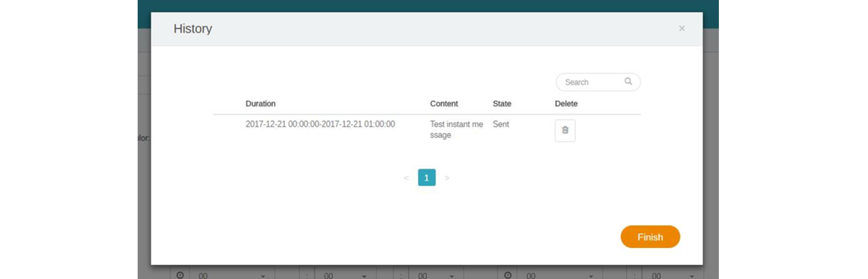Click the Sent state of the message

500,124
